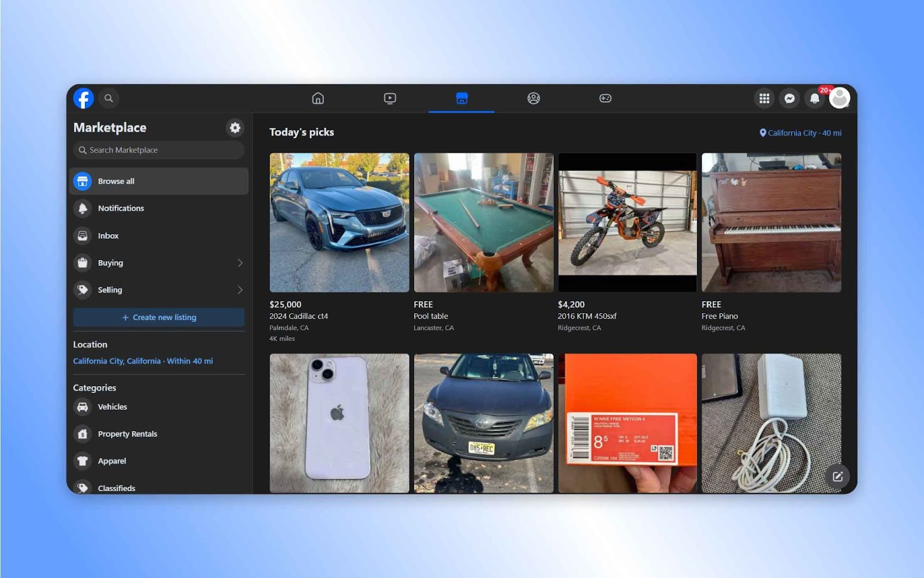The image size is (924, 578).
Task: Click the Property Rentals house icon
Action: tap(83, 434)
